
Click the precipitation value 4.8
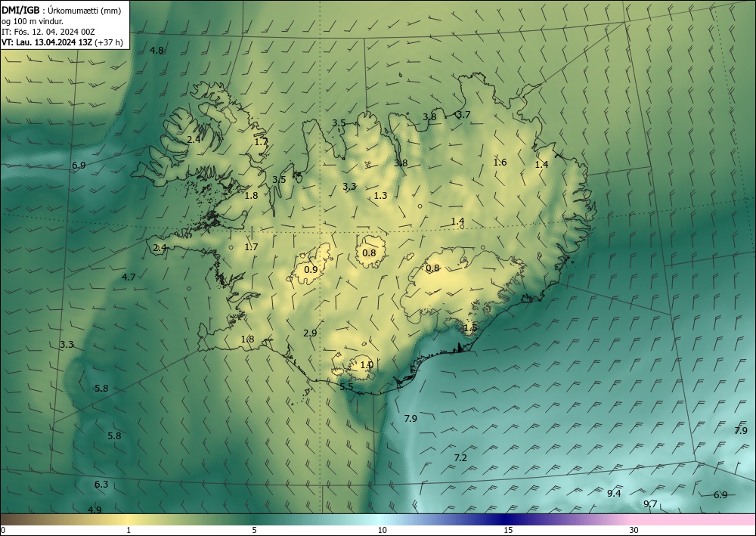pos(156,50)
